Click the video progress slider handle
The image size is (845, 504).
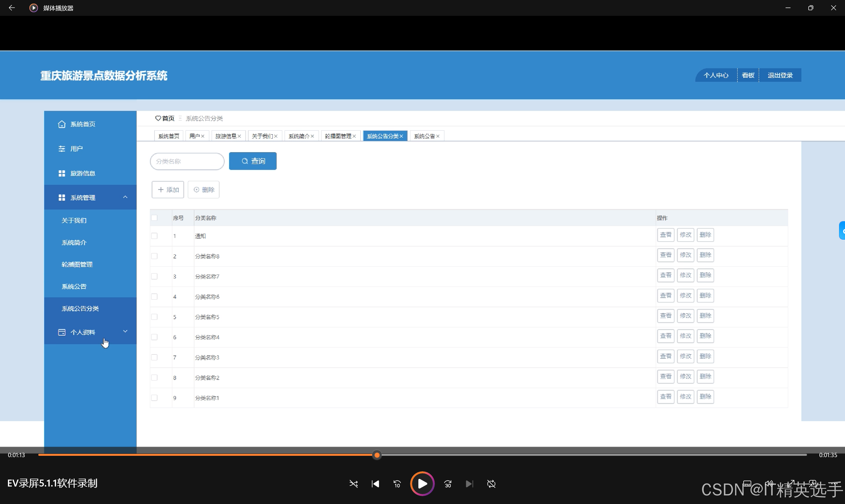tap(377, 455)
